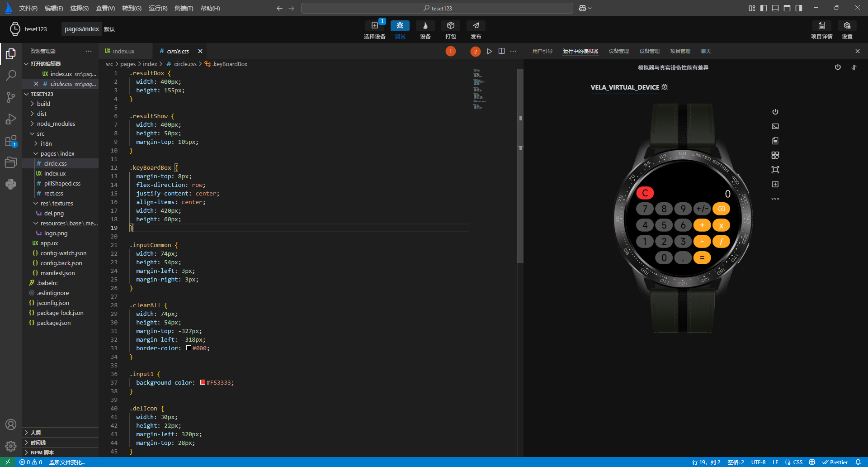Screen dimensions: 868x467
Task: Toggle the primary sidebar layout button
Action: pos(764,8)
